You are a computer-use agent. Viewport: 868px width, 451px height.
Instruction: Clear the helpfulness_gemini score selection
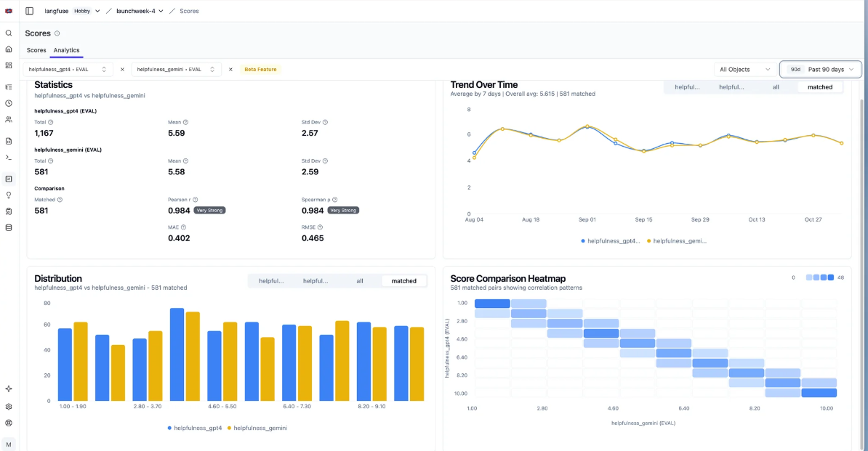231,70
